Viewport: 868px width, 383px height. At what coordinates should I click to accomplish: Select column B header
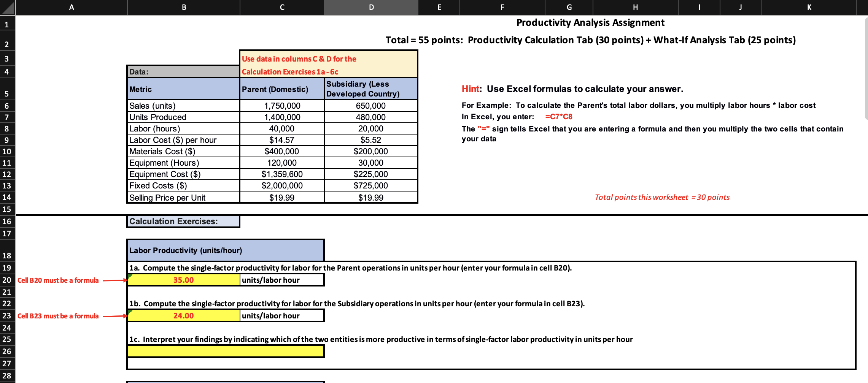tap(184, 7)
